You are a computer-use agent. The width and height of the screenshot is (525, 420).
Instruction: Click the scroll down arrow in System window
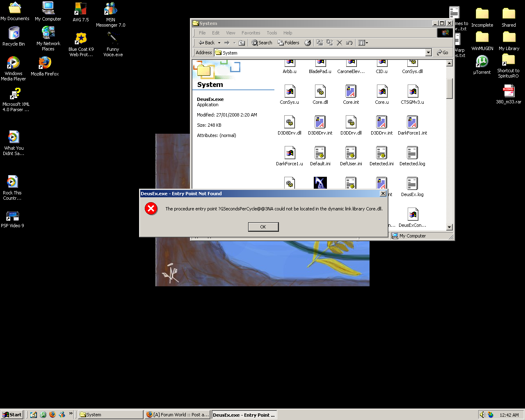(x=449, y=227)
